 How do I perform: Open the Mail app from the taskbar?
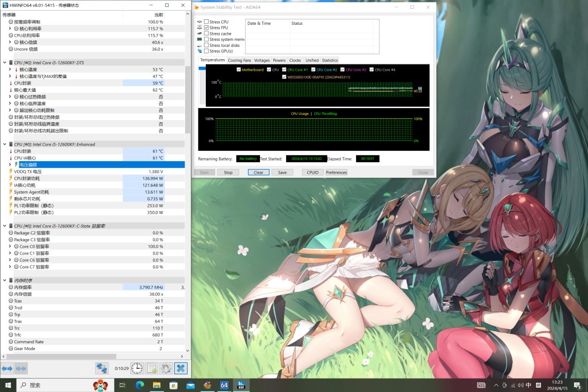coord(191,385)
